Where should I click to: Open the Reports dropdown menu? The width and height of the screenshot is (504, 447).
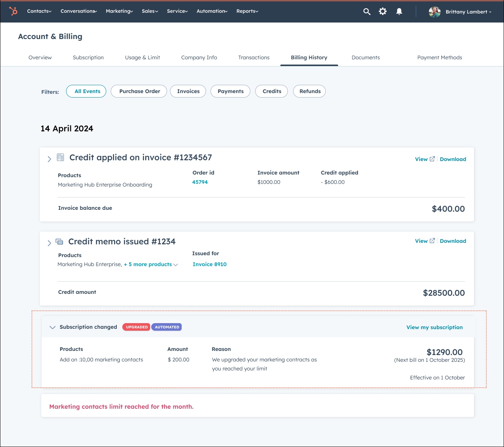point(247,11)
